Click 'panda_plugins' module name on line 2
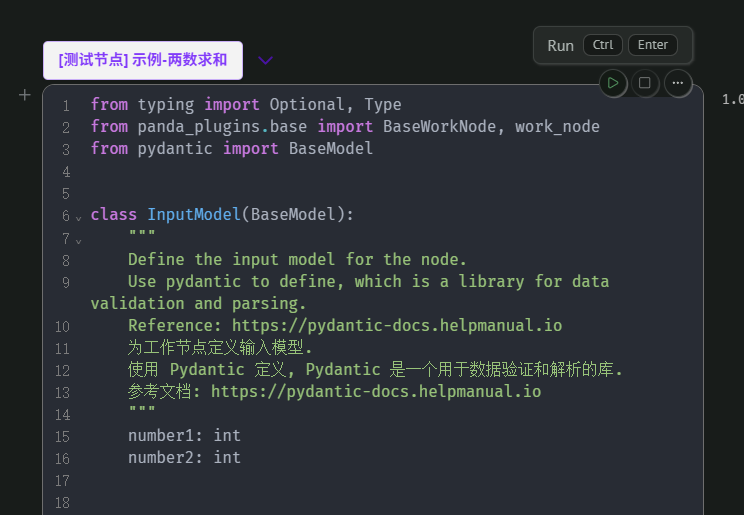The image size is (744, 515). tap(198, 127)
